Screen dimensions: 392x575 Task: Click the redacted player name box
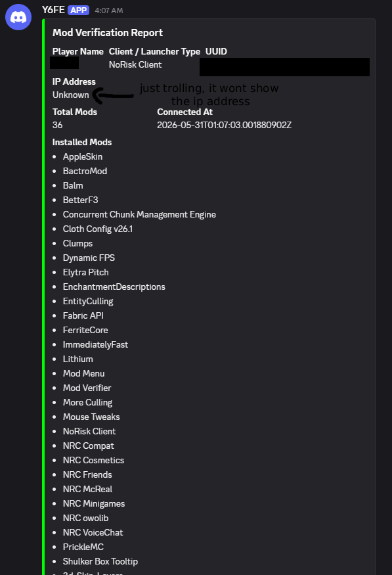tap(64, 62)
